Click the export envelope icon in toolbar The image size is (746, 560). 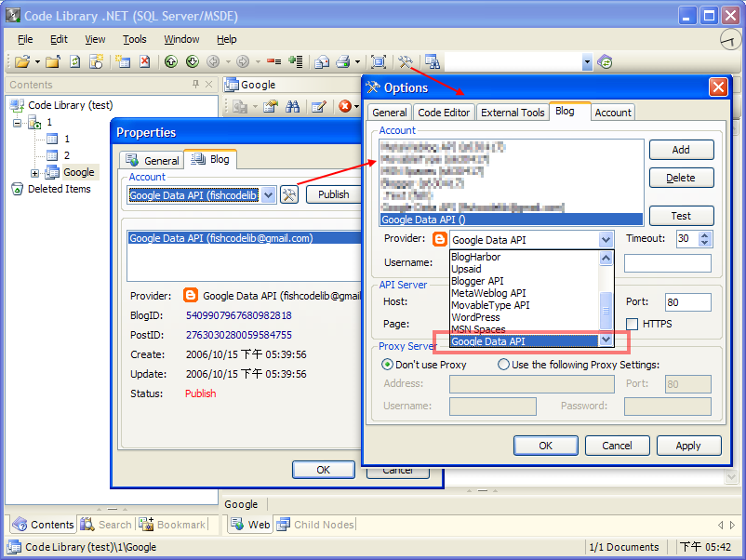pos(322,61)
